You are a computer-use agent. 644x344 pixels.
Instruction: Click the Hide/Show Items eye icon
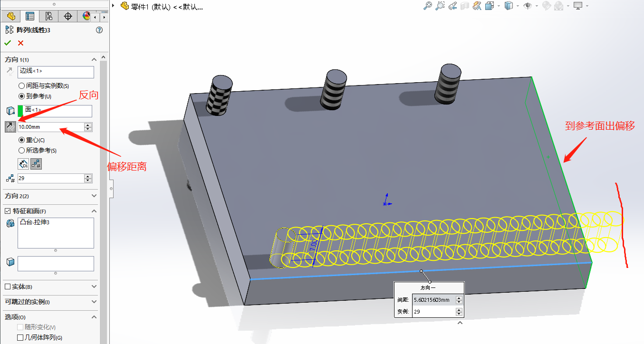[x=528, y=6]
